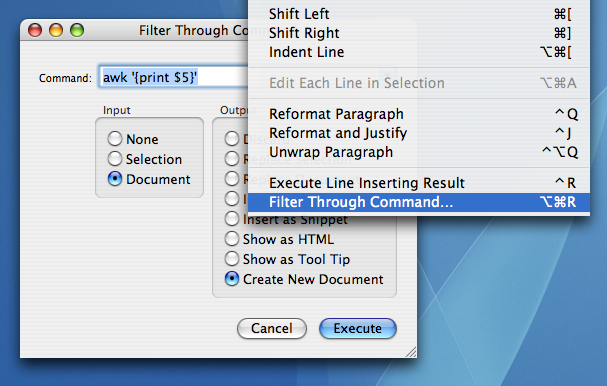
Task: Select Reformat and Justify menu item
Action: click(x=419, y=133)
